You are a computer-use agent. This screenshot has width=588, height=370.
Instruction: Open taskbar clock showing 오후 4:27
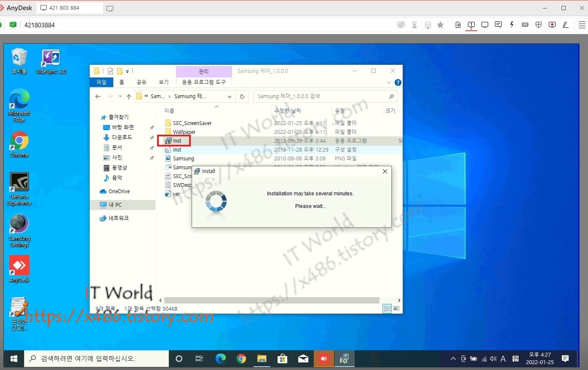[x=540, y=359]
